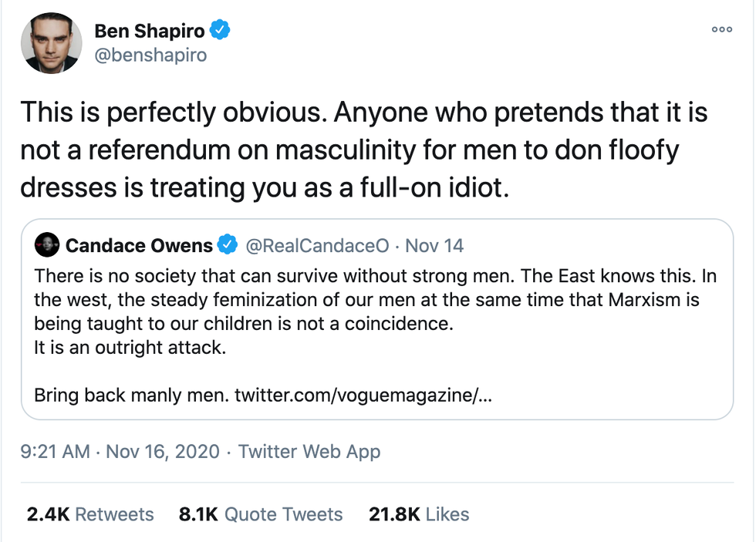Click Ben Shapiro's blue verified badge
Image resolution: width=756 pixels, height=542 pixels.
220,31
